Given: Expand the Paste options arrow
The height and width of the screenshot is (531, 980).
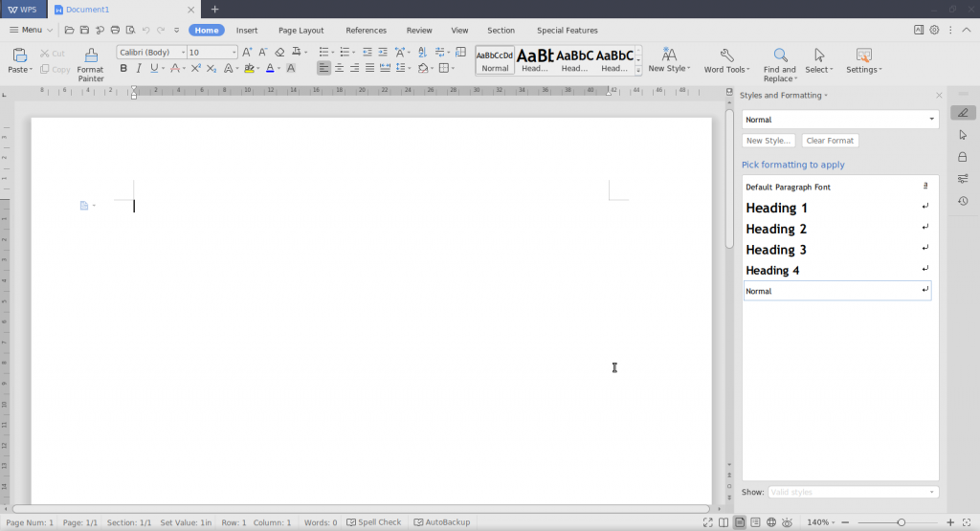Looking at the screenshot, I should tap(31, 70).
